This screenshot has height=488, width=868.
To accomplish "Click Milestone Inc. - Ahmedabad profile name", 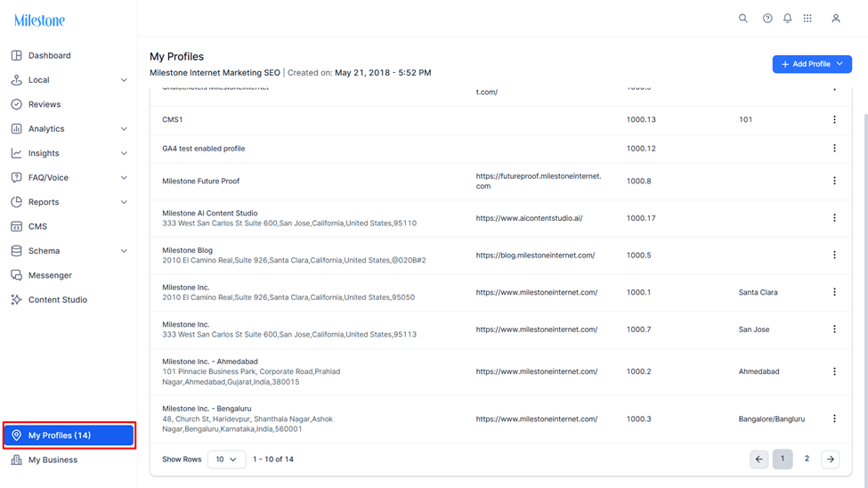I will [210, 362].
